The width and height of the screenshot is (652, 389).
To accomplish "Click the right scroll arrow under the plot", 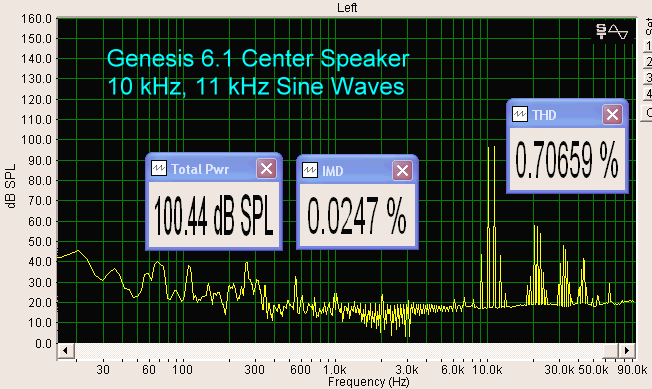I will [627, 350].
